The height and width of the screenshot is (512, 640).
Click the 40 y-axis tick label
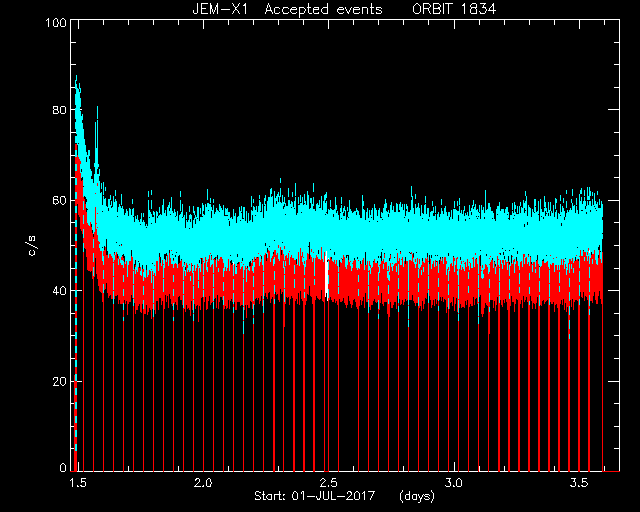point(59,291)
